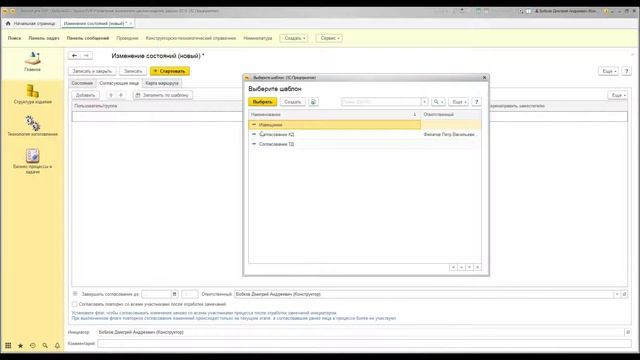Jump to last row in template list
The width and height of the screenshot is (640, 360).
coord(477,267)
